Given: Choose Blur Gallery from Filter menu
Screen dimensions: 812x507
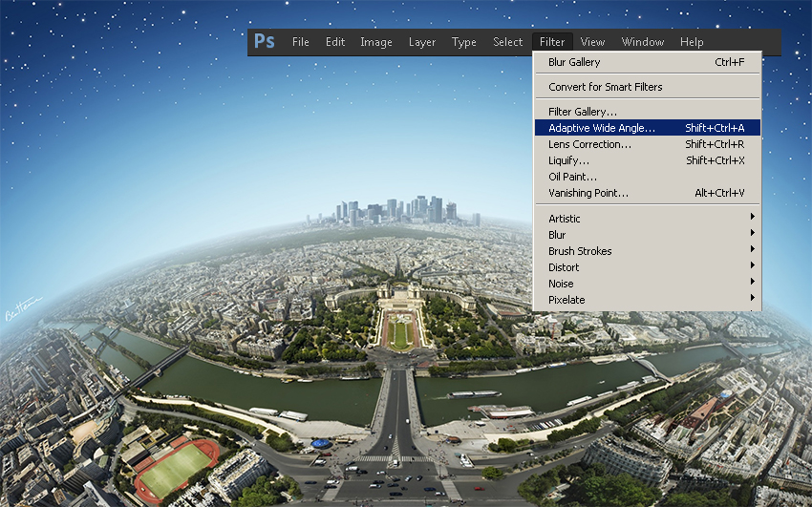Looking at the screenshot, I should tap(648, 62).
